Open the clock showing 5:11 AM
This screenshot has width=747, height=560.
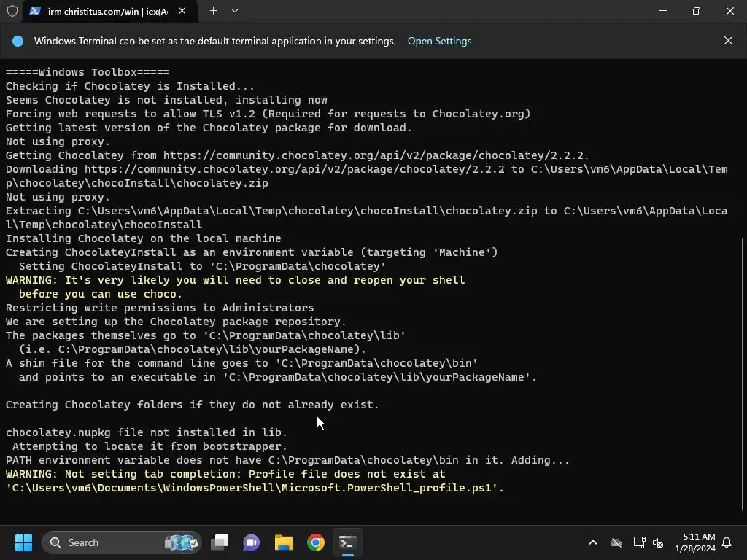click(x=695, y=542)
